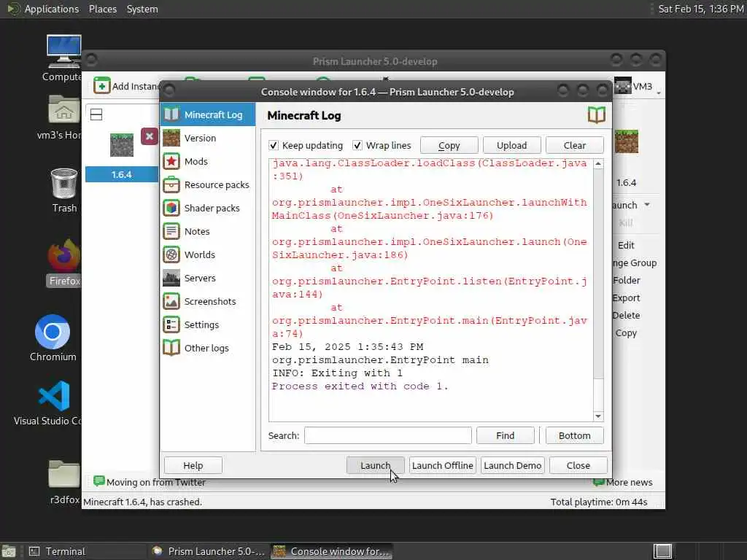Viewport: 747px width, 560px height.
Task: Select the Screenshots picture icon
Action: coord(171,301)
